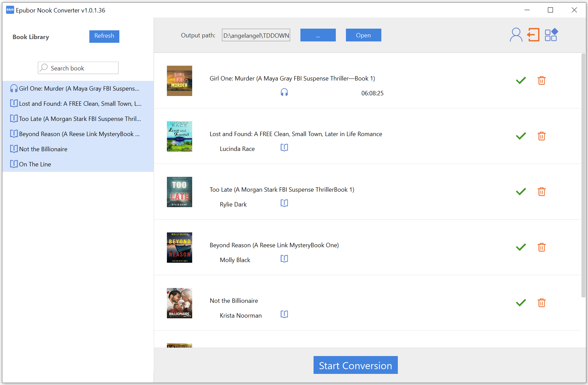Click the vertical scrollbar of conversion list

point(583,175)
